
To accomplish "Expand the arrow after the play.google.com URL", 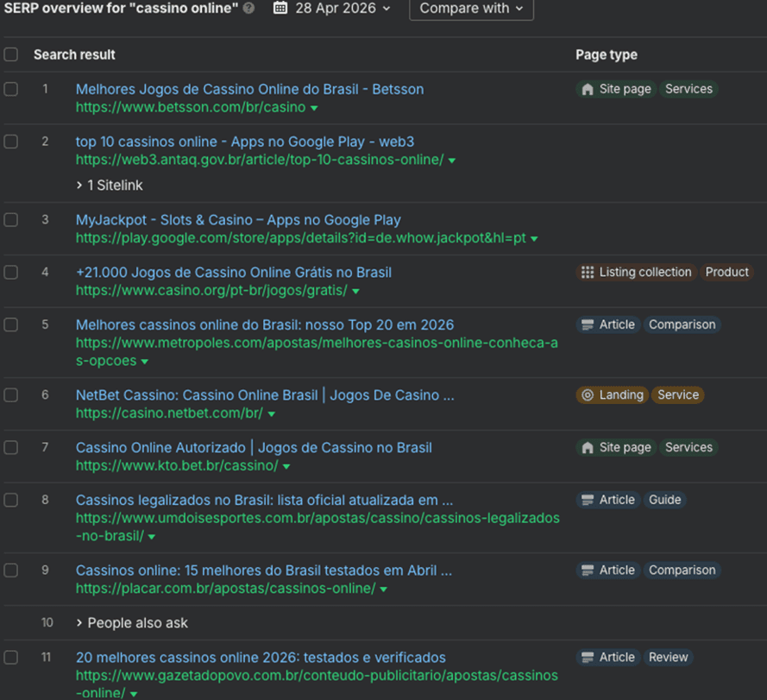I will [534, 239].
